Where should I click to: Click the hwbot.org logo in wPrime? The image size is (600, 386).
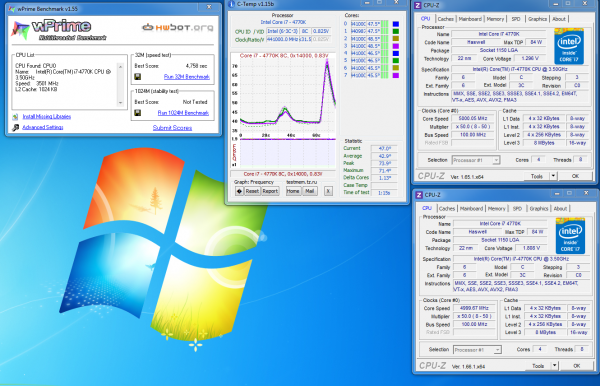pos(178,28)
